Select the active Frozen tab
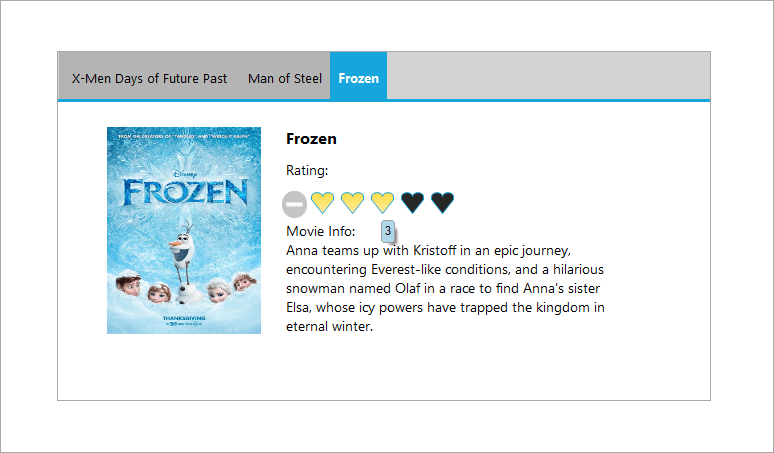774x453 pixels. [358, 78]
